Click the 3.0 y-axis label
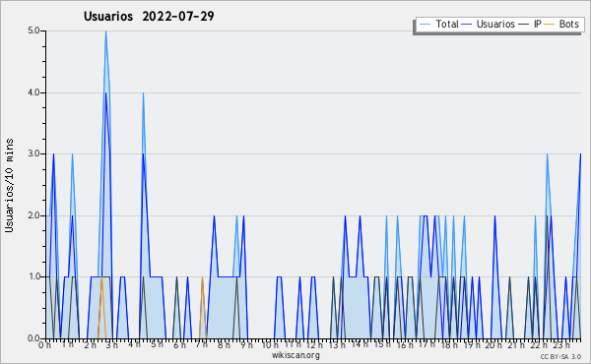 pos(33,153)
